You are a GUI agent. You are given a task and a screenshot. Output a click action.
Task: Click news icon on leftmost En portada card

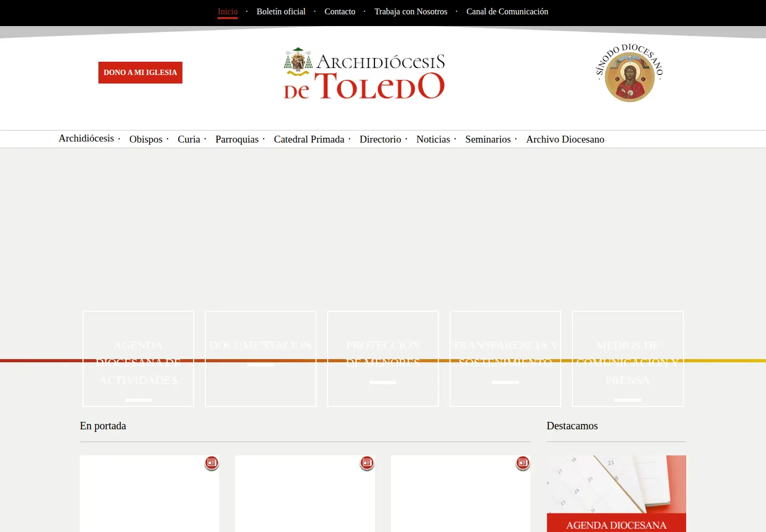(212, 463)
